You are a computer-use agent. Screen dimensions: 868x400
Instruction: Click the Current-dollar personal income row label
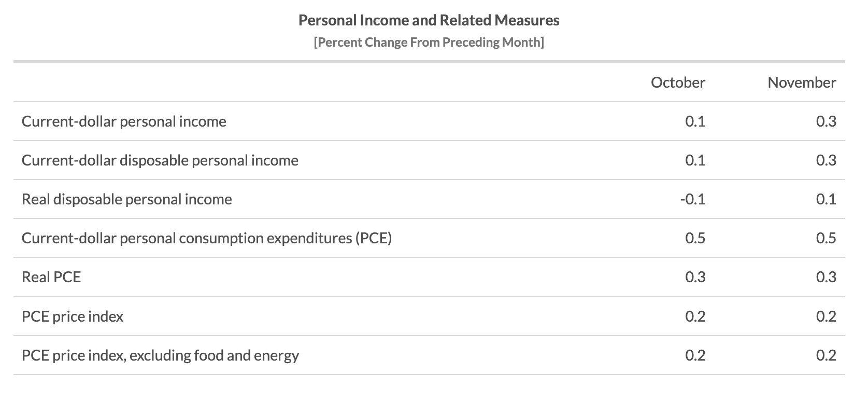click(124, 121)
